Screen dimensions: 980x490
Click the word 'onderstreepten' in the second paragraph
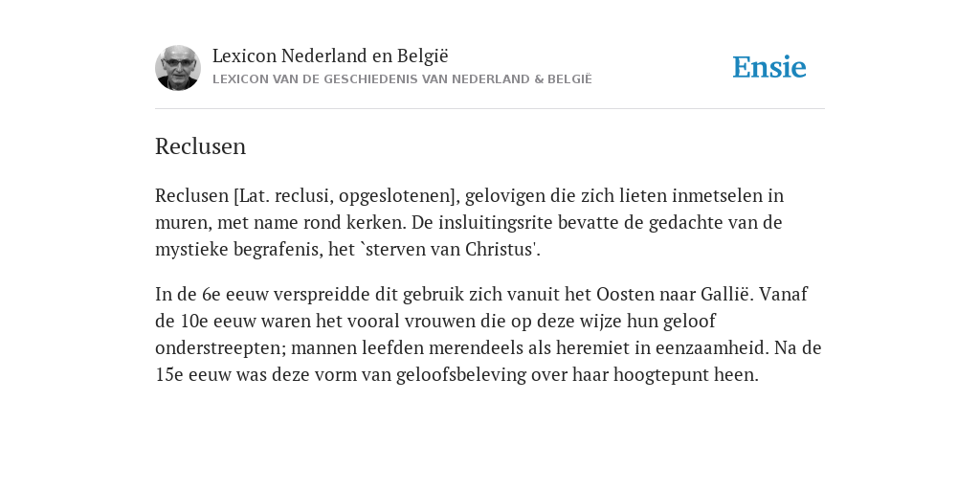[220, 348]
